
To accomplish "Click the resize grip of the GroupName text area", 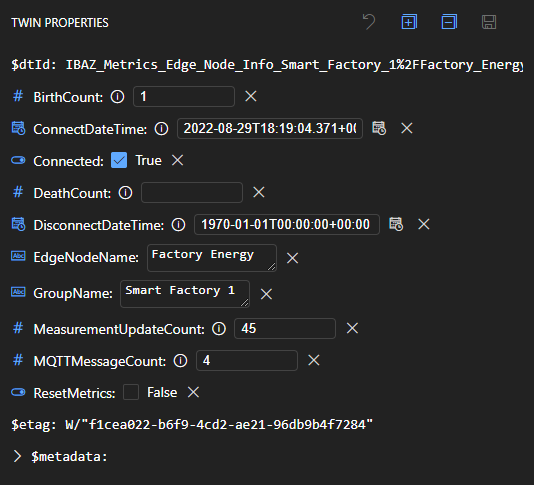I will coord(245,303).
